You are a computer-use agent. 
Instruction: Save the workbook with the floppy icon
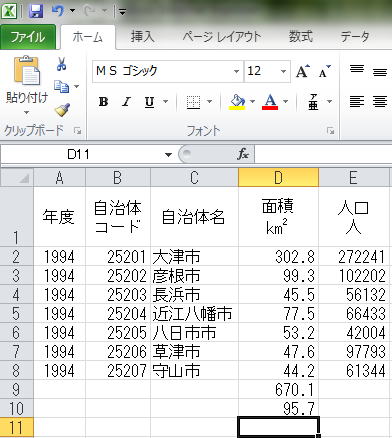(36, 11)
